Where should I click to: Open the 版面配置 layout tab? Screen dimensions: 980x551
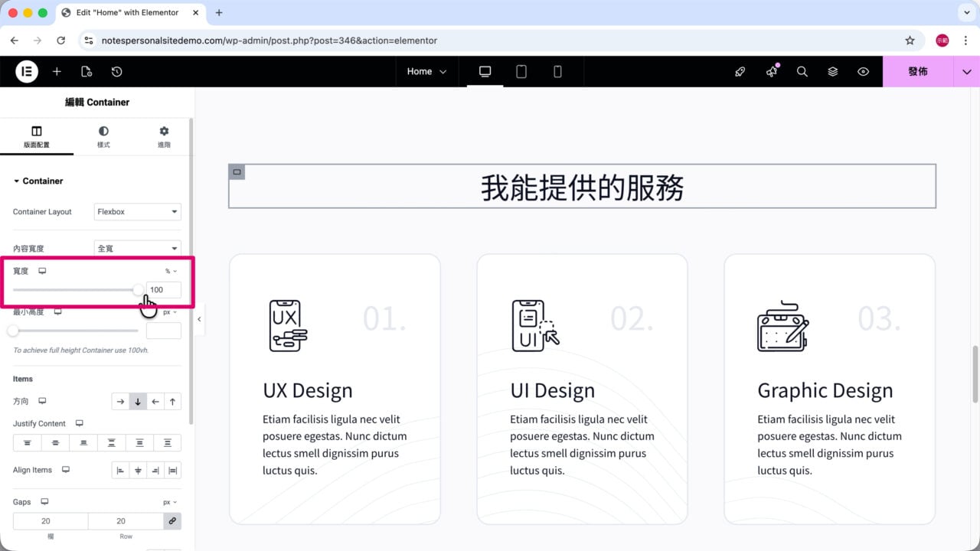pos(37,137)
